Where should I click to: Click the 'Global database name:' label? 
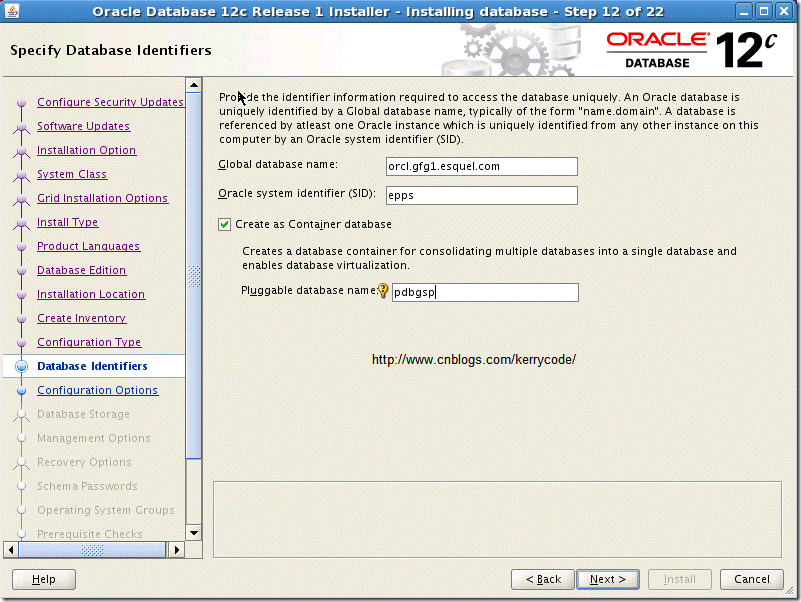pyautogui.click(x=278, y=165)
